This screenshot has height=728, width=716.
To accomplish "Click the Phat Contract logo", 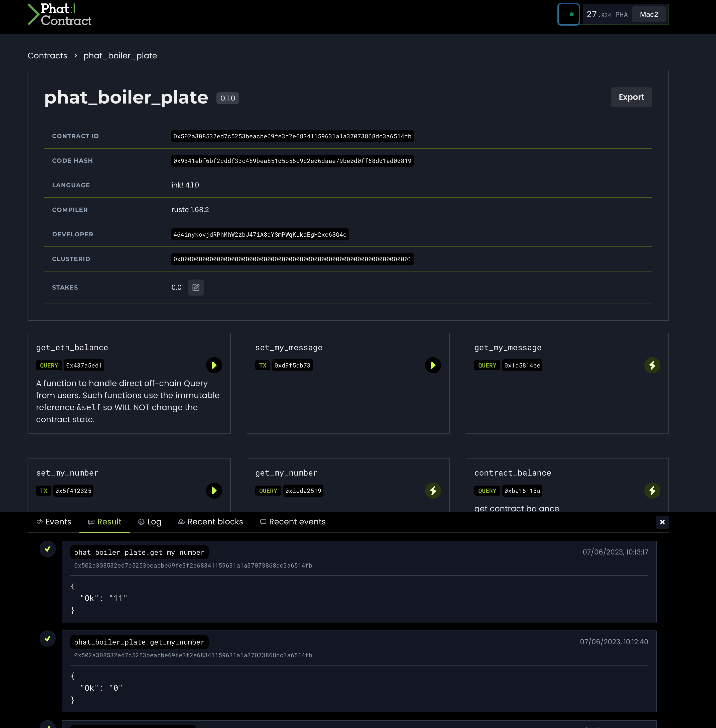I will point(59,15).
